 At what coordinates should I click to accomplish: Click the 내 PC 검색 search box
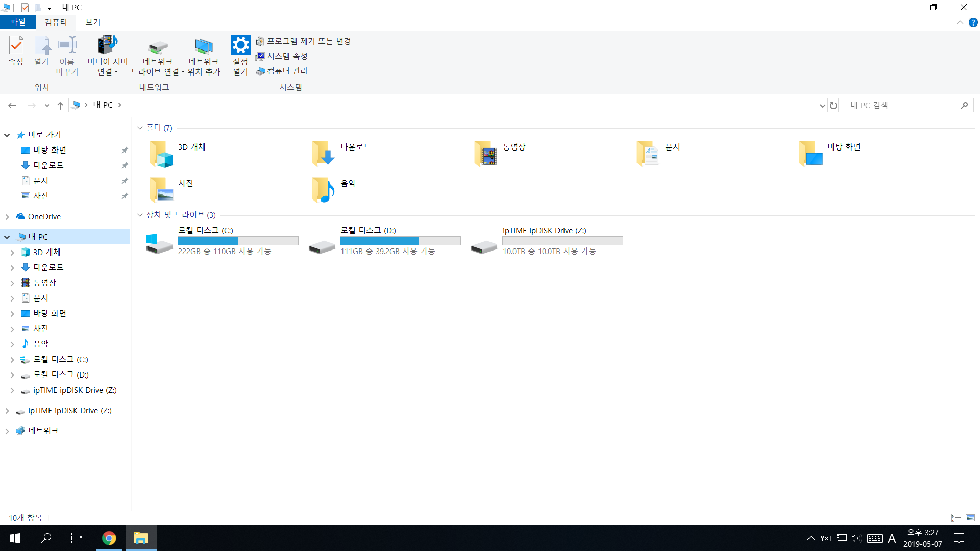click(x=909, y=105)
